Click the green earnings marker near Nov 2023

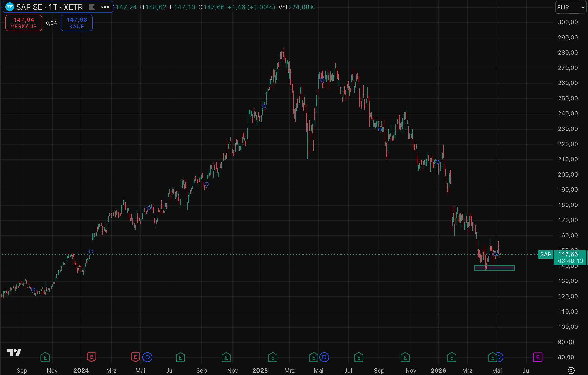click(45, 357)
